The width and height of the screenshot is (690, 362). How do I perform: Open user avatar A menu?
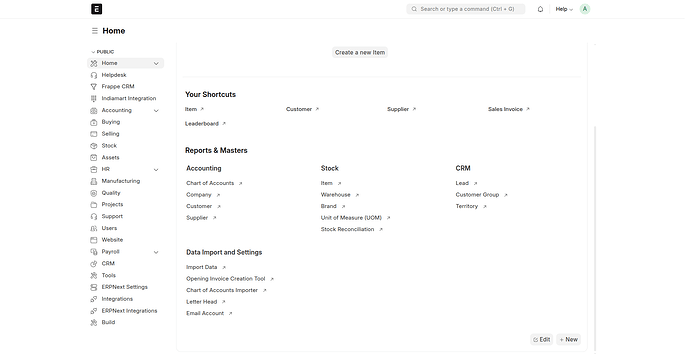[584, 9]
